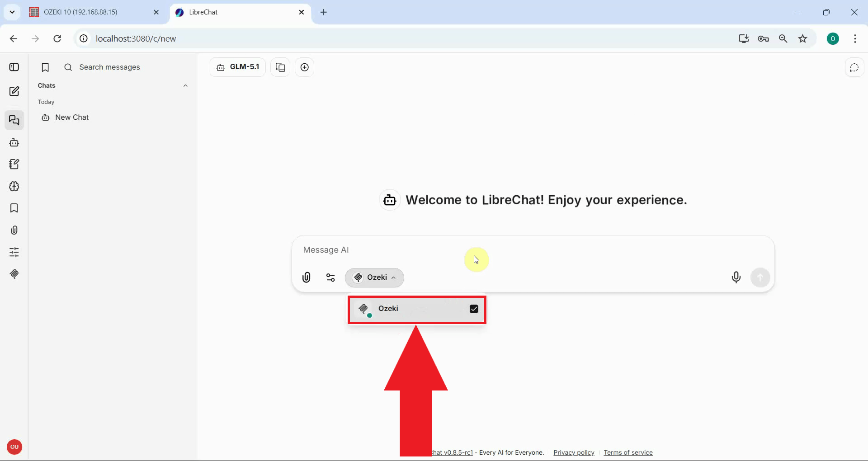
Task: Open the bookmarks icon in left rail
Action: pos(14,208)
